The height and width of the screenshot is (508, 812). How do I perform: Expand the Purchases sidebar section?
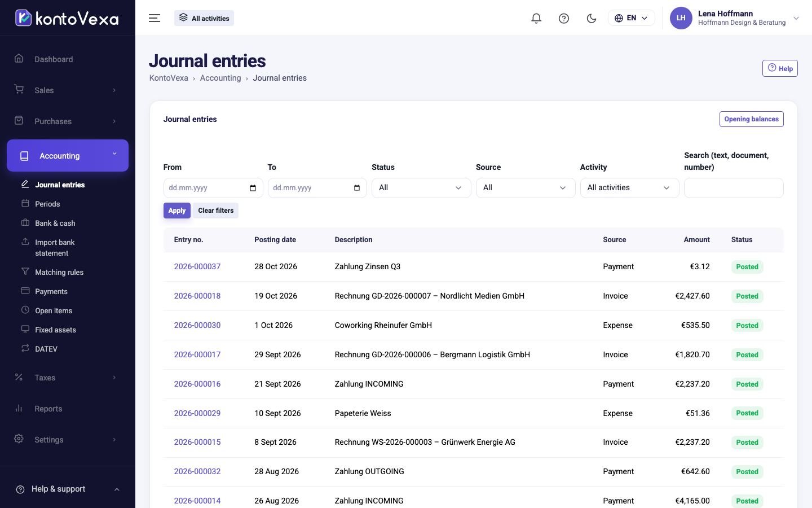[x=68, y=121]
